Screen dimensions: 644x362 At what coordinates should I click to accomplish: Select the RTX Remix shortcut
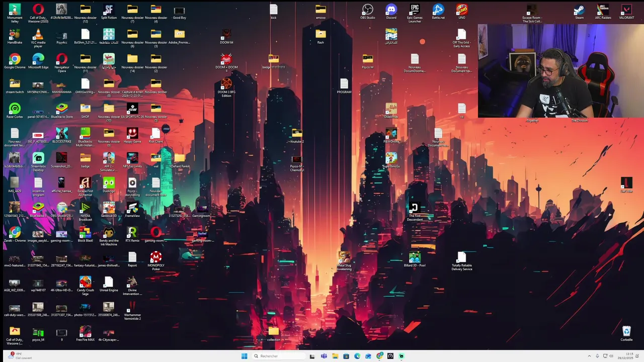pos(132,234)
